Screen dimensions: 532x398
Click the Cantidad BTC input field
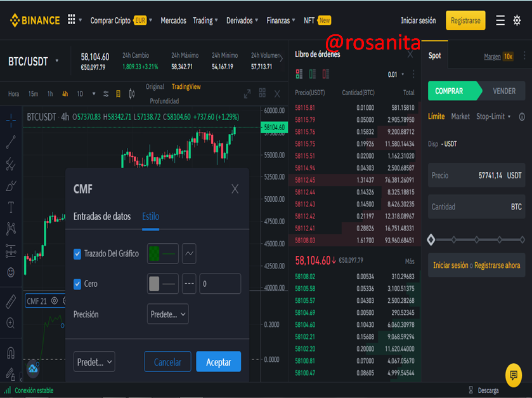click(x=476, y=206)
